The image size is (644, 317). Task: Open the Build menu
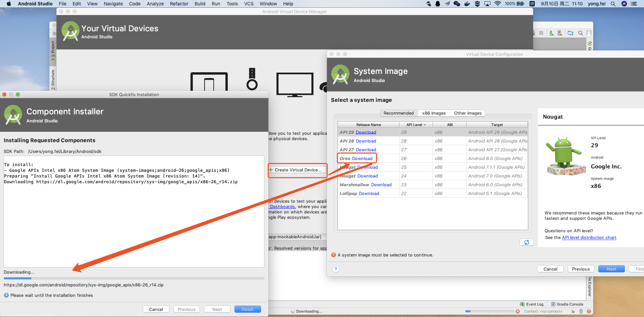[200, 4]
